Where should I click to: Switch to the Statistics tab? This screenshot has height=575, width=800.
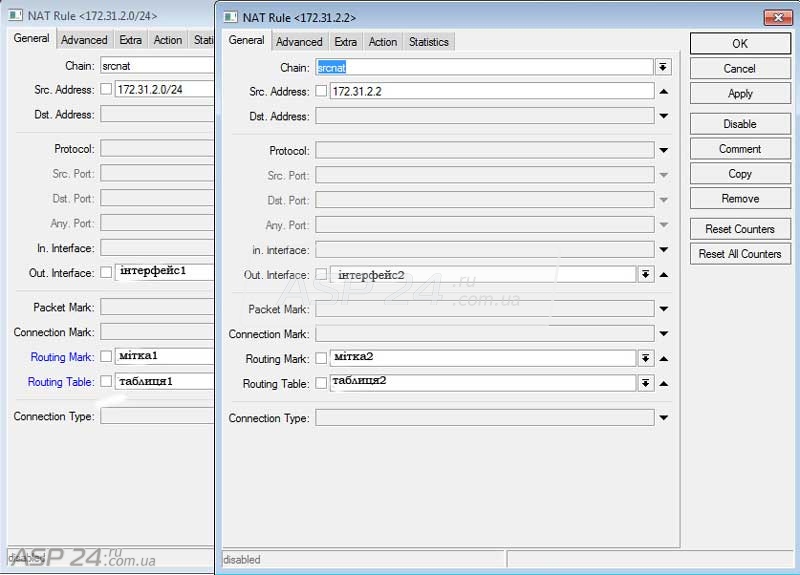(x=428, y=42)
